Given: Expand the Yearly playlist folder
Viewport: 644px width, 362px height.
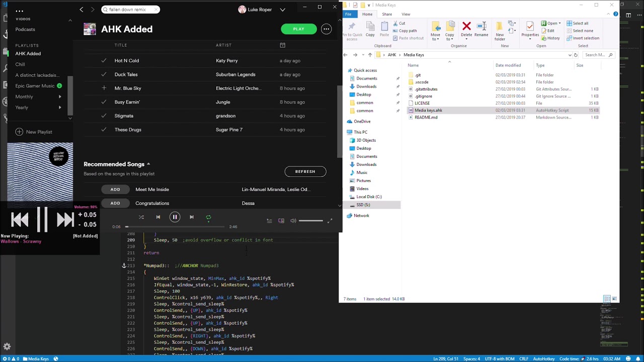Looking at the screenshot, I should (60, 107).
